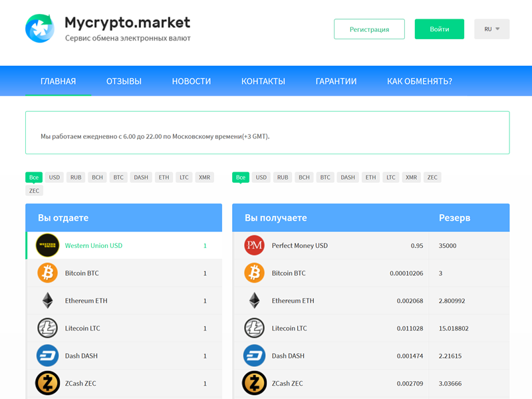Open the КОНТАКТЫ menu item

point(263,81)
